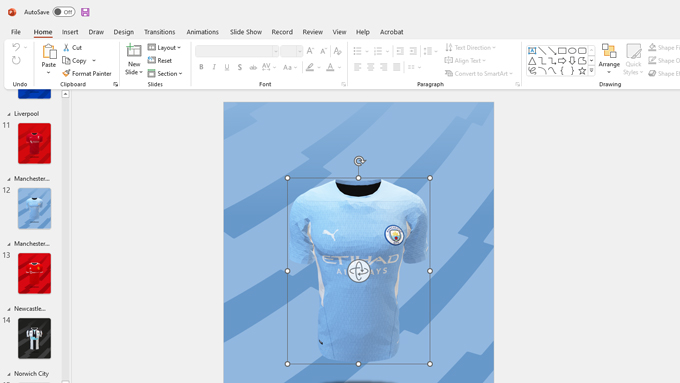Select Justify alignment
This screenshot has height=383, width=680.
point(396,67)
